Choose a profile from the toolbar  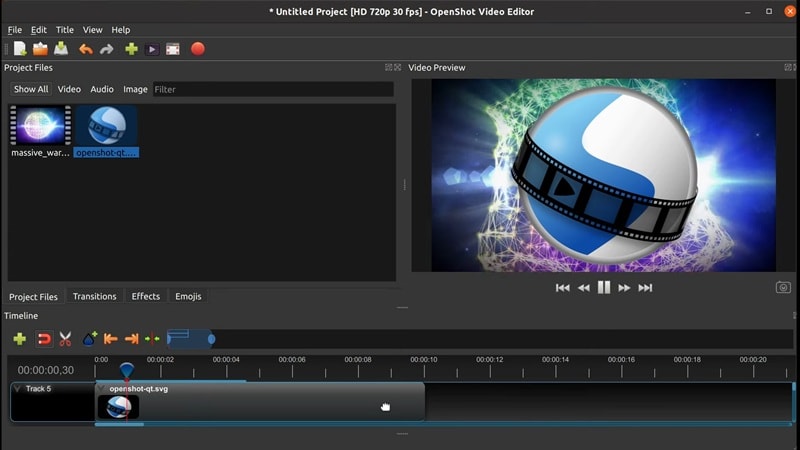[152, 49]
